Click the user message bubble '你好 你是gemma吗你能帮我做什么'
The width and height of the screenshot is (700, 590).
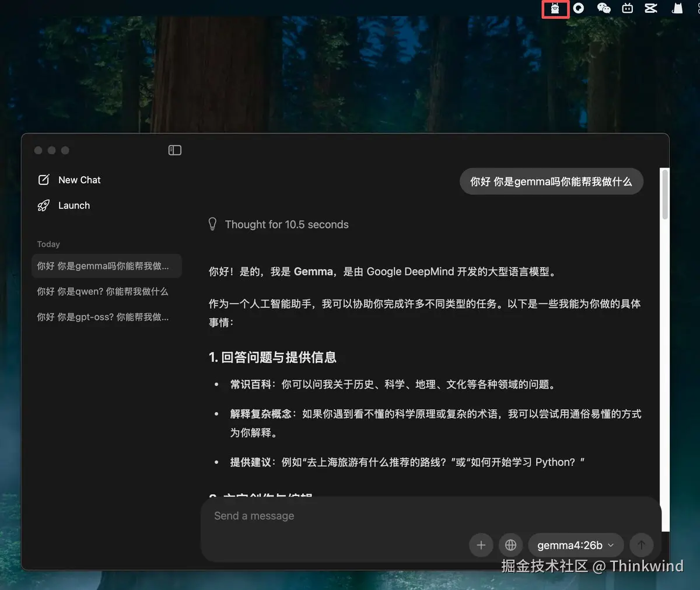[x=551, y=181]
